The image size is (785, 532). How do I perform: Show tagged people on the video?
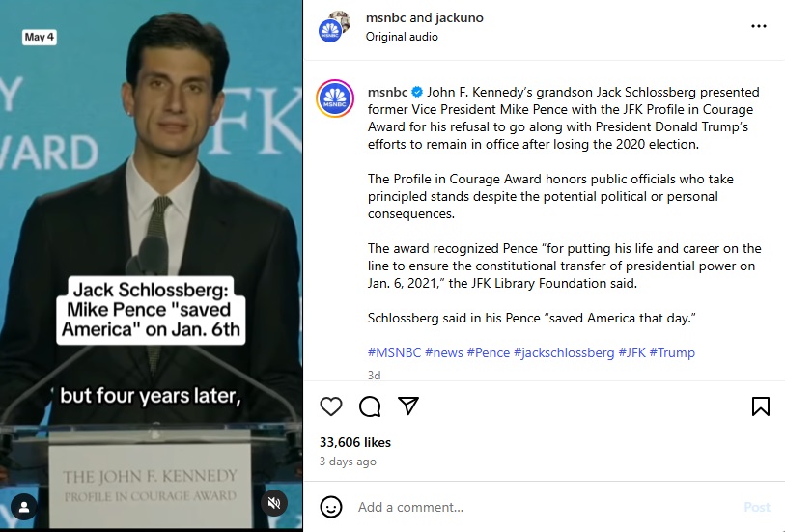coord(24,507)
